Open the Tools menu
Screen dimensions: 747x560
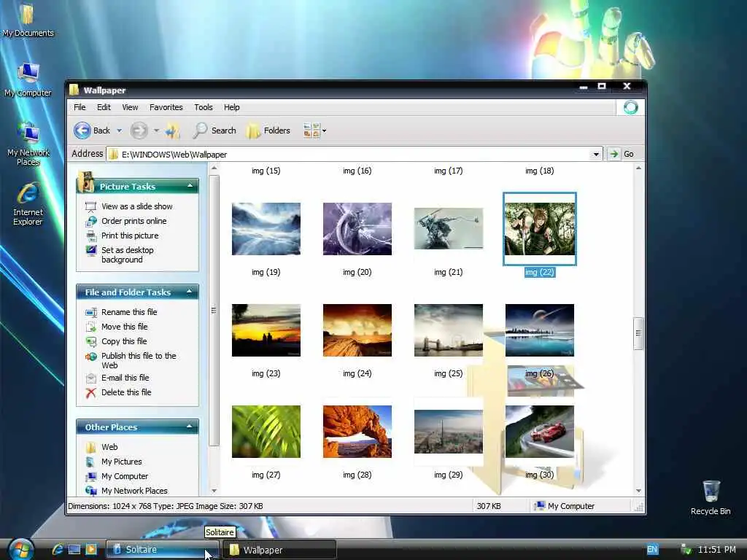click(x=204, y=107)
